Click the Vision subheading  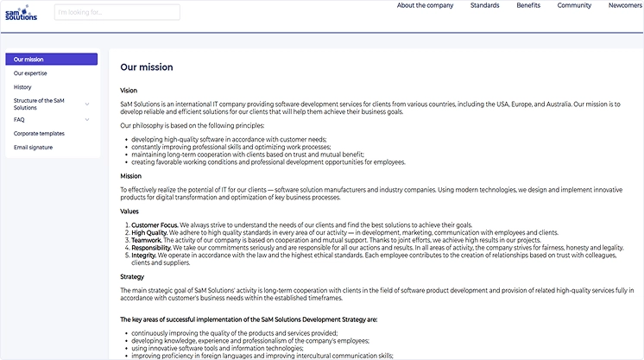(x=129, y=91)
